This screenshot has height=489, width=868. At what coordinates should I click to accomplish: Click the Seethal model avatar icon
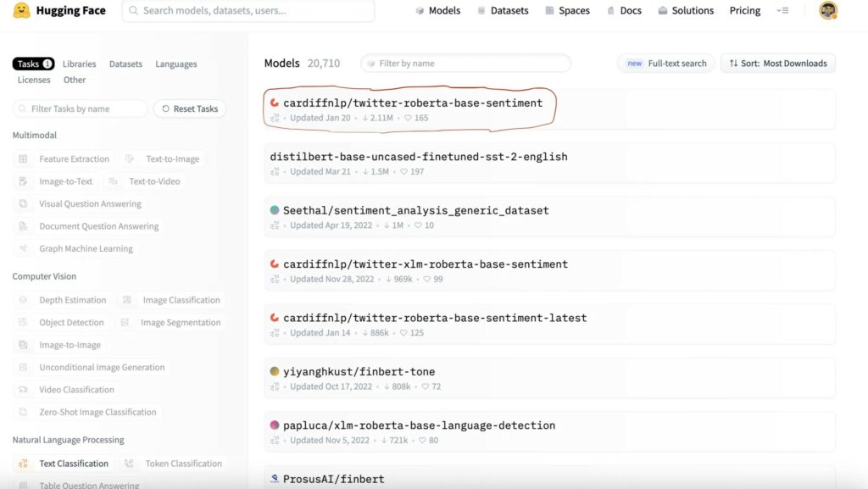tap(275, 210)
